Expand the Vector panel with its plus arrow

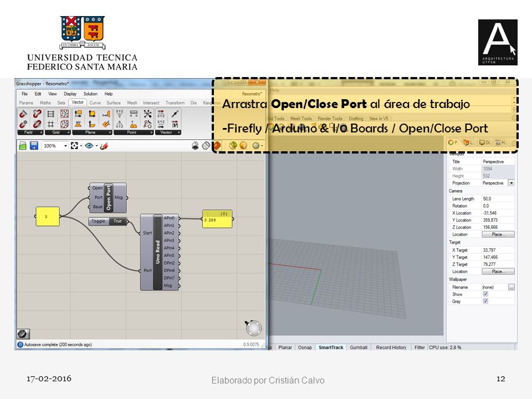pos(179,132)
